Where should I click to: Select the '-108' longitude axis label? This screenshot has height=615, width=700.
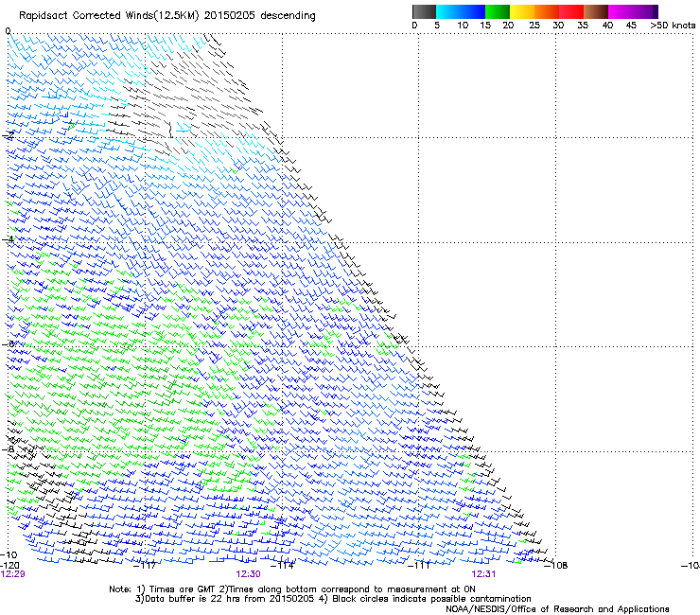pos(556,566)
